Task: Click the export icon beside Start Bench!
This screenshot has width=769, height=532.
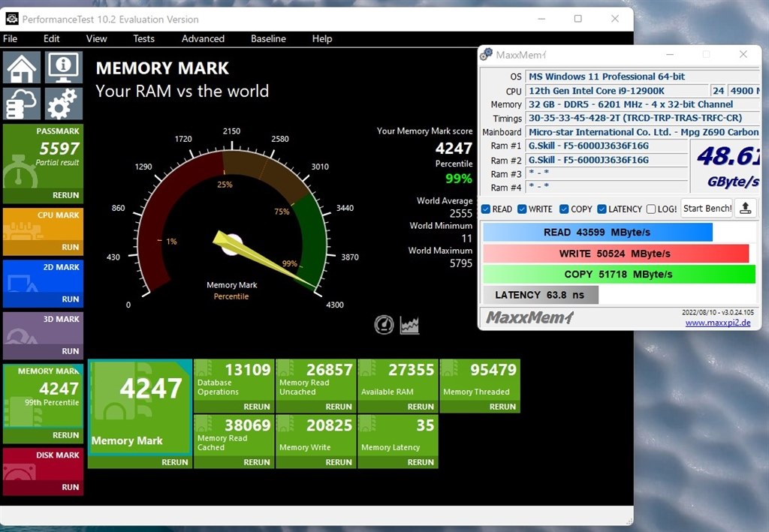Action: pyautogui.click(x=745, y=208)
